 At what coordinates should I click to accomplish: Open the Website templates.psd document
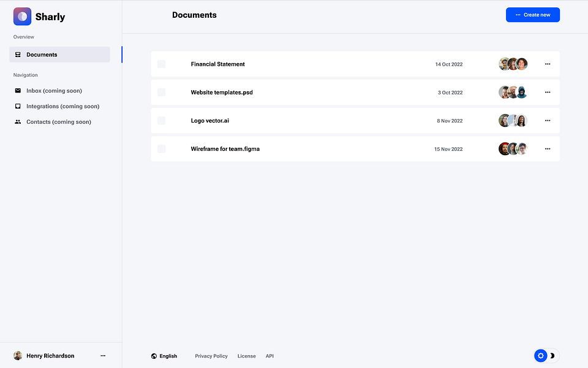tap(222, 93)
